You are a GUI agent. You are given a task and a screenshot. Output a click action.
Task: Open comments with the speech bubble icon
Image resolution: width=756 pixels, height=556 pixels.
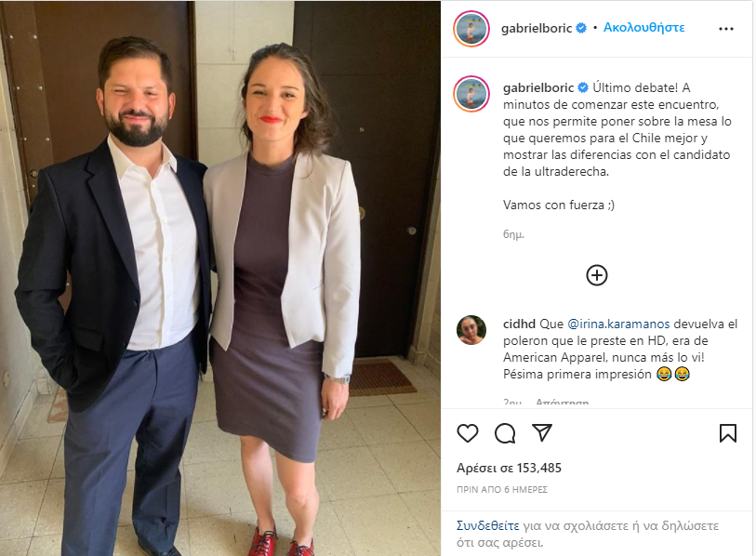[x=505, y=433]
